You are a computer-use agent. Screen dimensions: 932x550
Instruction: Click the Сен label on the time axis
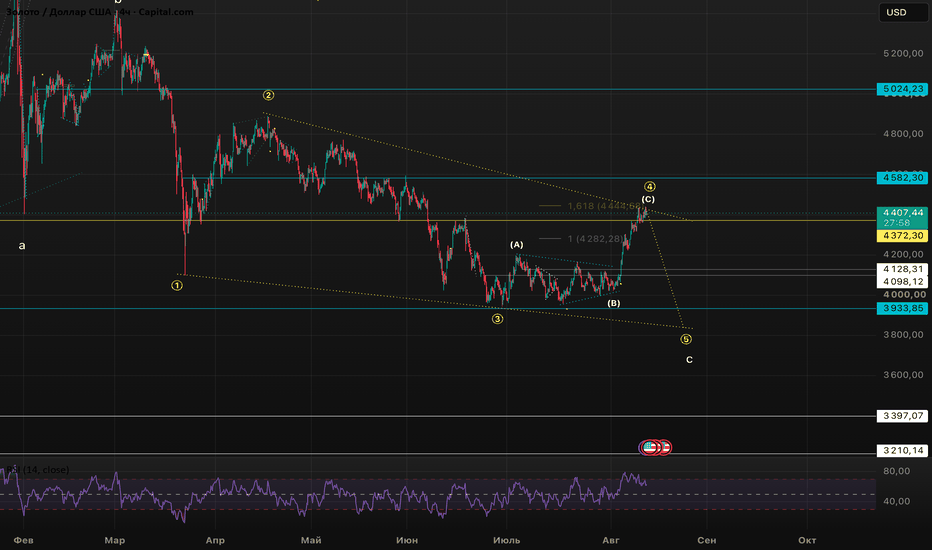[x=707, y=540]
